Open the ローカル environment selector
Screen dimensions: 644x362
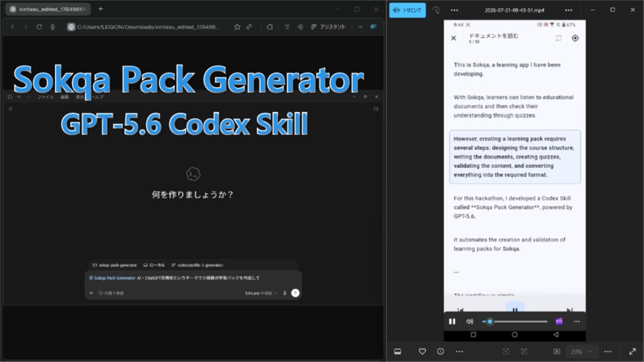(154, 265)
